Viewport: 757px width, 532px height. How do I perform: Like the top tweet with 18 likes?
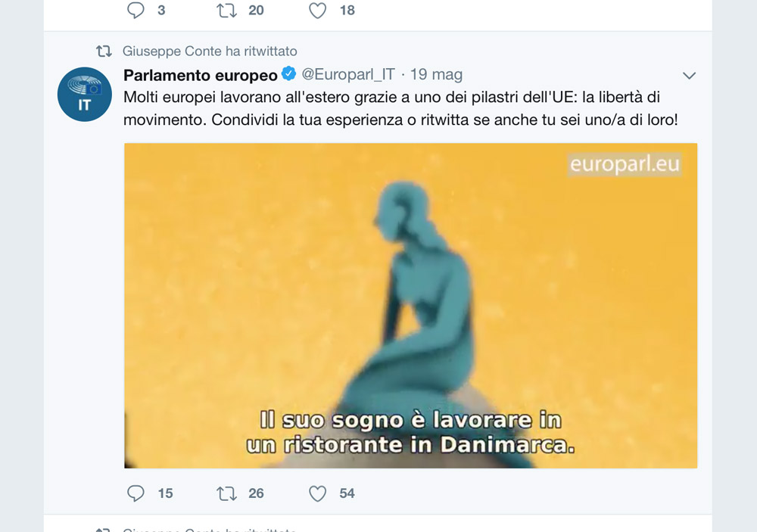pyautogui.click(x=317, y=10)
